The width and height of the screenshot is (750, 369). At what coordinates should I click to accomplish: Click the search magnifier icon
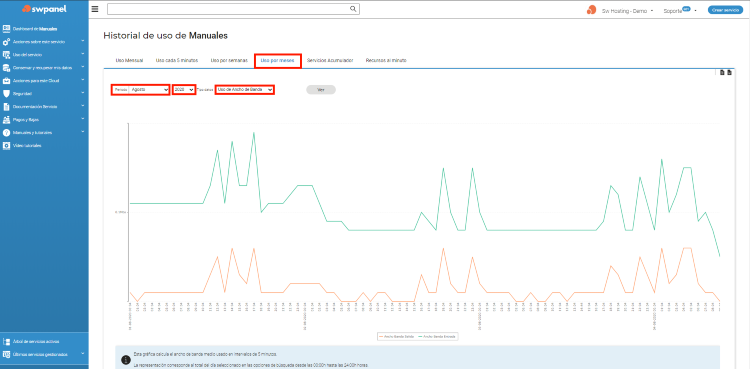pyautogui.click(x=353, y=9)
